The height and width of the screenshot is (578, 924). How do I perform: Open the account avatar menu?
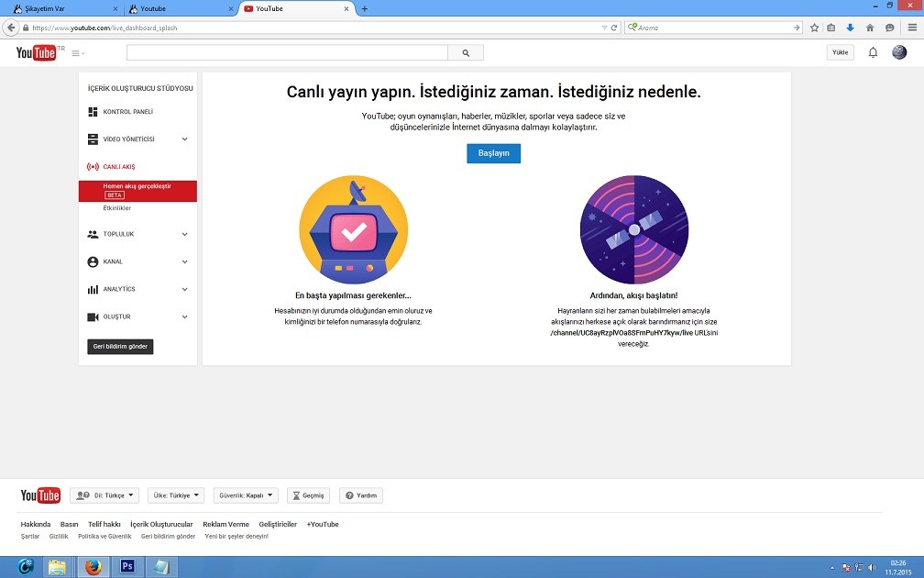(x=899, y=52)
